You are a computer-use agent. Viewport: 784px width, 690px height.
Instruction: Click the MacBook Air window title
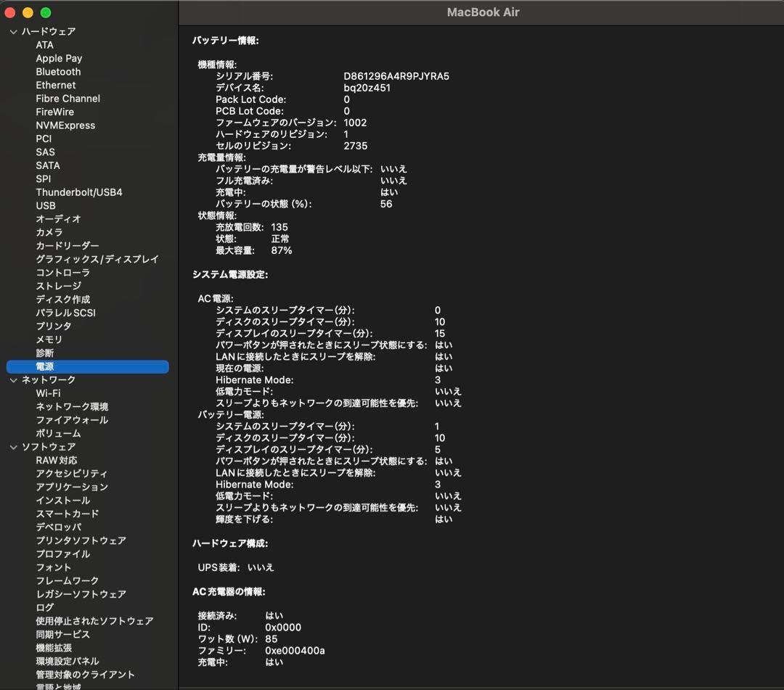coord(483,12)
